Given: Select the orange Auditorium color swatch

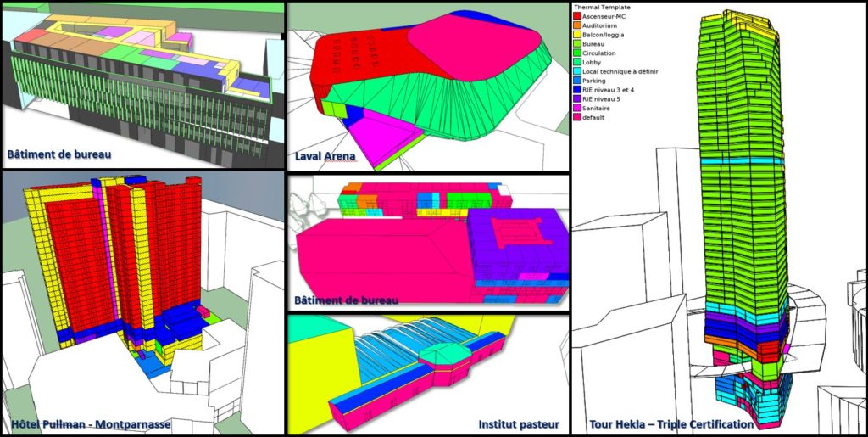Looking at the screenshot, I should [x=577, y=25].
